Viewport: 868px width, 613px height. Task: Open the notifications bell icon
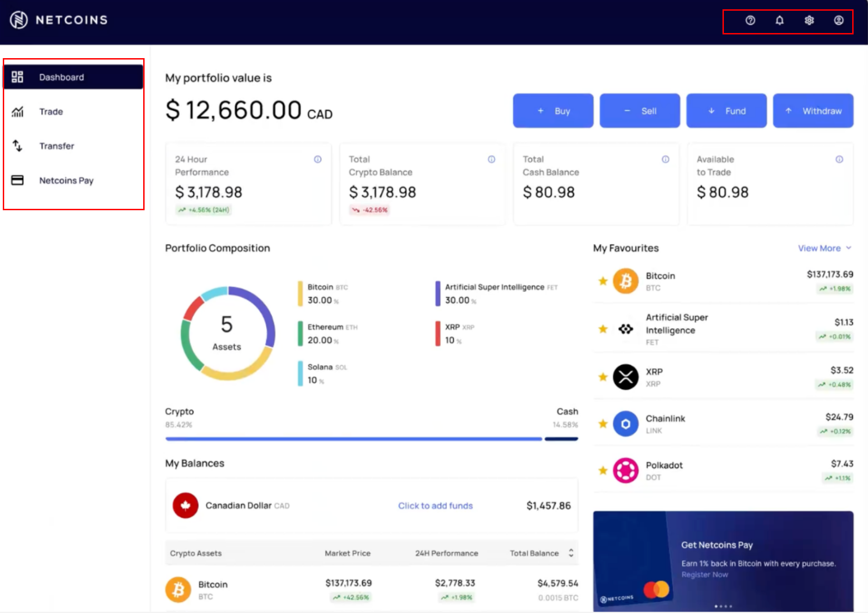pyautogui.click(x=780, y=20)
